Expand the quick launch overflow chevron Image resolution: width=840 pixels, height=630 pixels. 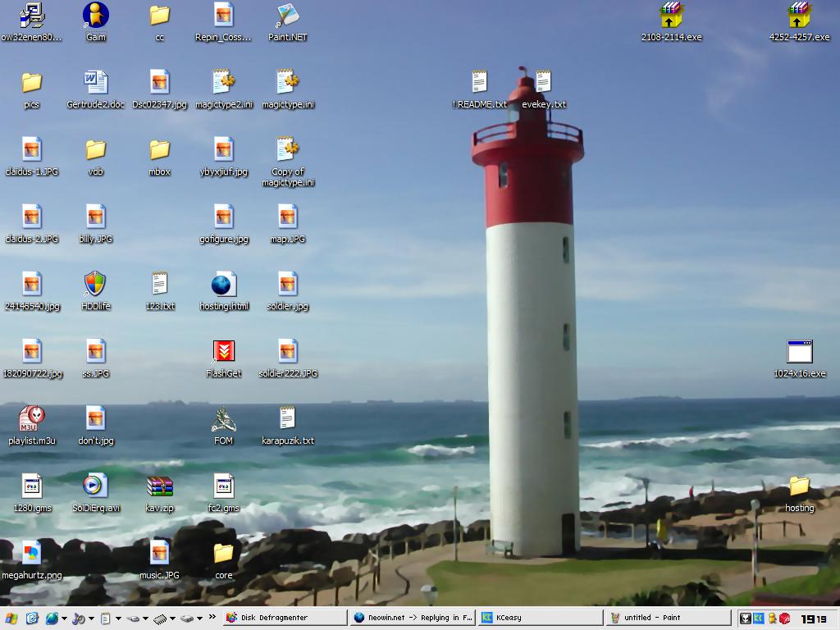(212, 618)
